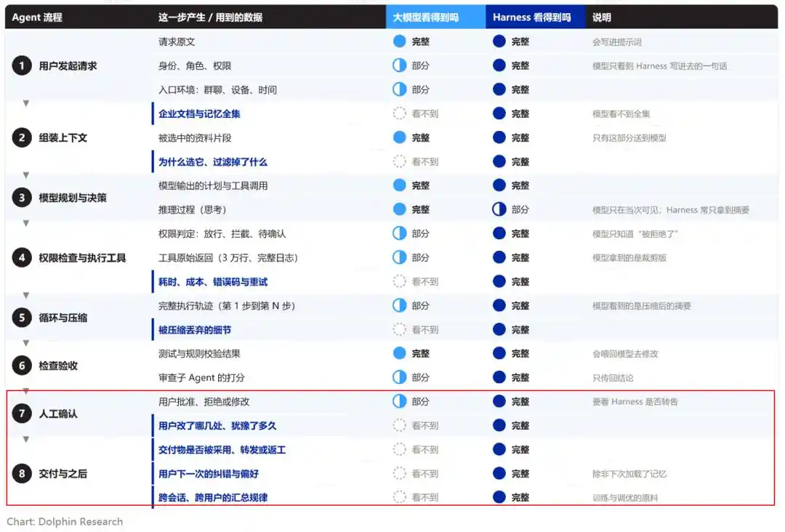
Task: Click dashed circle for 被压缩丢弃的细节 row
Action: [x=400, y=330]
